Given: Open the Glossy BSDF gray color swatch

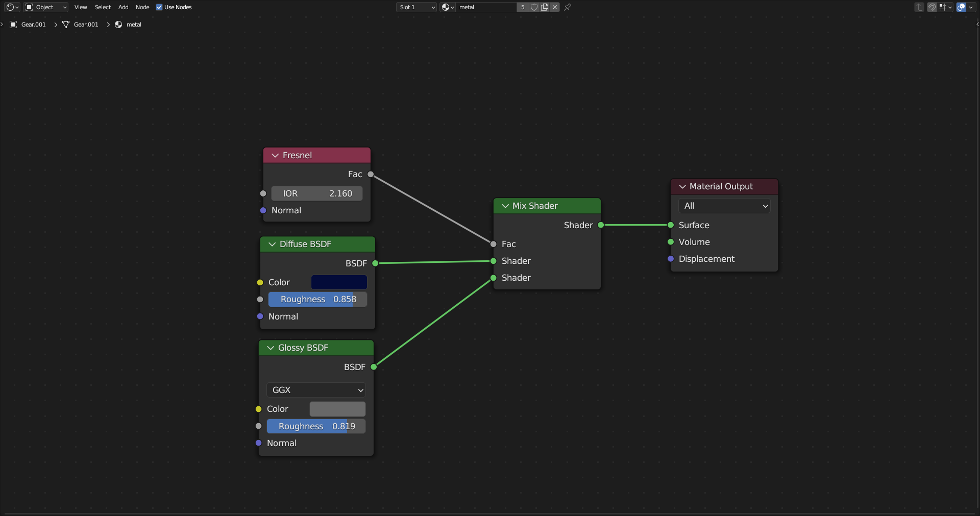Looking at the screenshot, I should coord(337,409).
